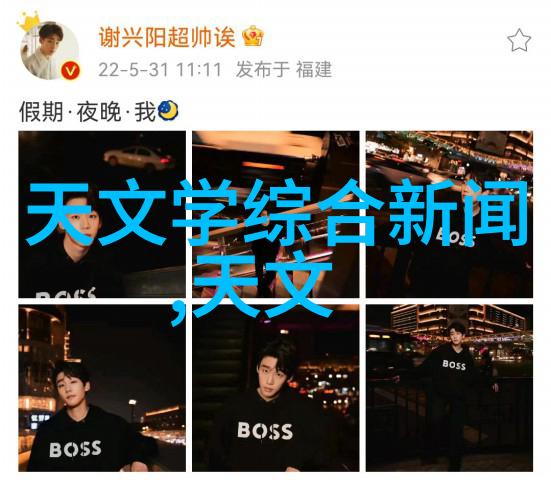The image size is (551, 480).
Task: Click the yellow crown above the avatar
Action: pyautogui.click(x=28, y=21)
